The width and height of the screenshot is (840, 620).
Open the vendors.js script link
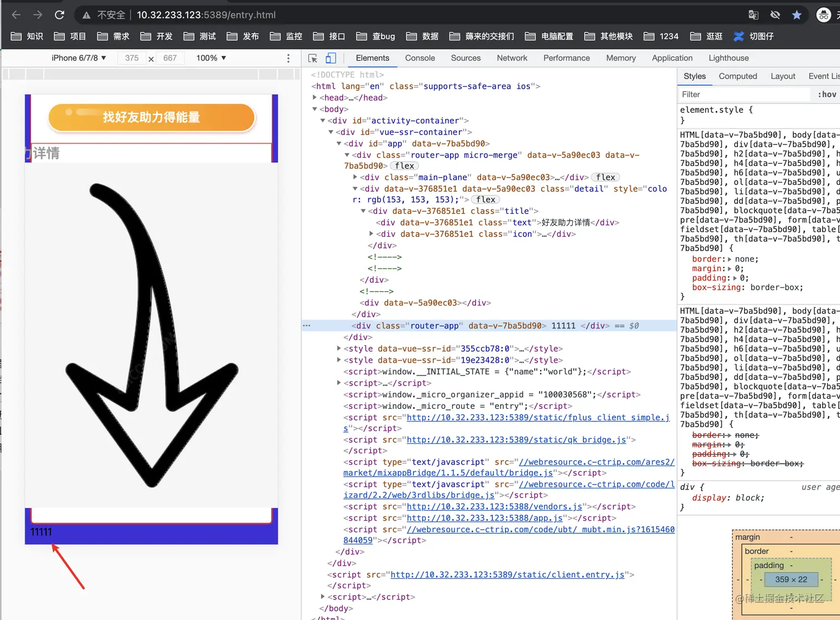pos(494,507)
